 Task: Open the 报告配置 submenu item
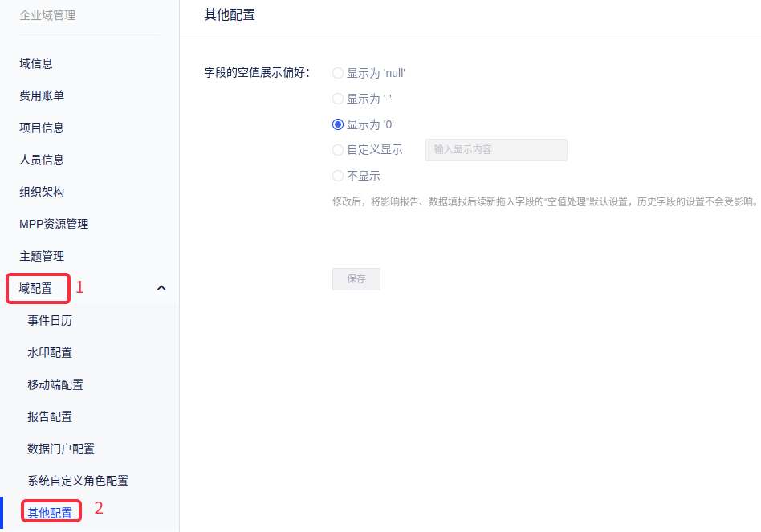[x=50, y=416]
